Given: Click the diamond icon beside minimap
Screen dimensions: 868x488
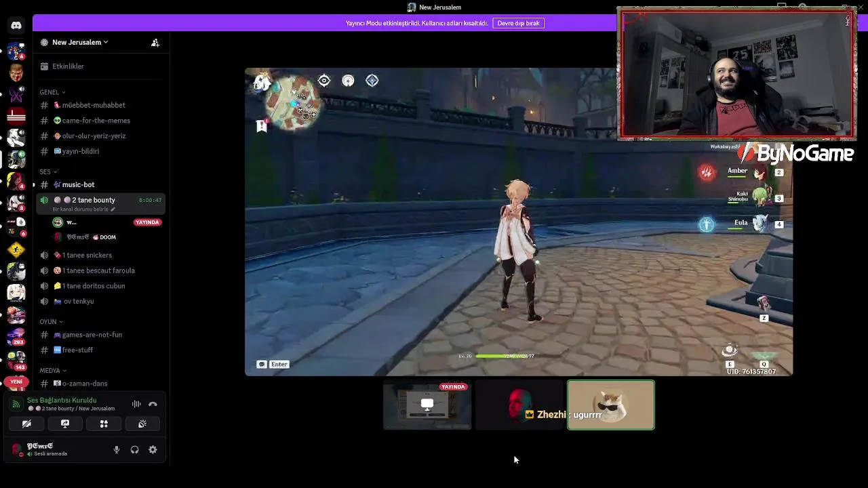Looking at the screenshot, I should [372, 81].
